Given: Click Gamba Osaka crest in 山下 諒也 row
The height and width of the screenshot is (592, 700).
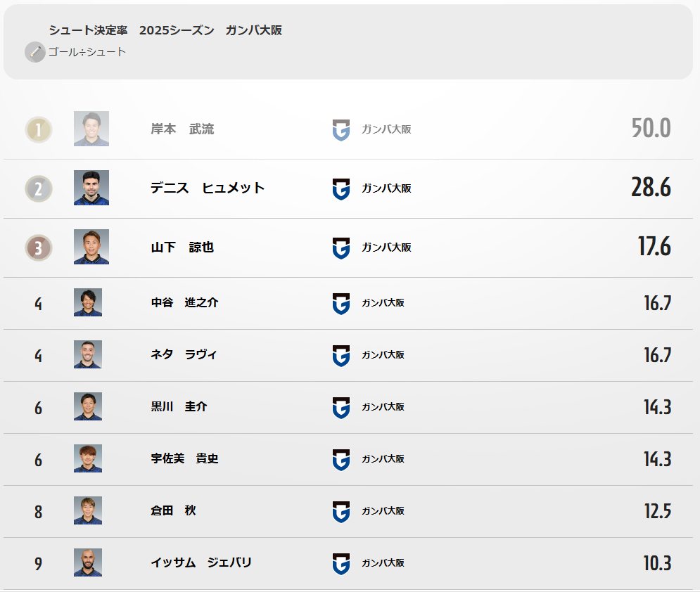Looking at the screenshot, I should [x=341, y=247].
